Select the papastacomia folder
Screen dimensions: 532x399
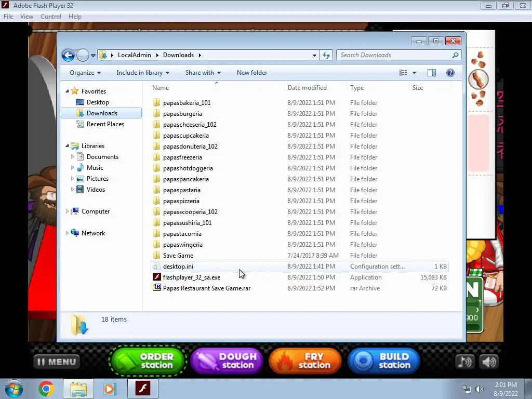coord(182,233)
